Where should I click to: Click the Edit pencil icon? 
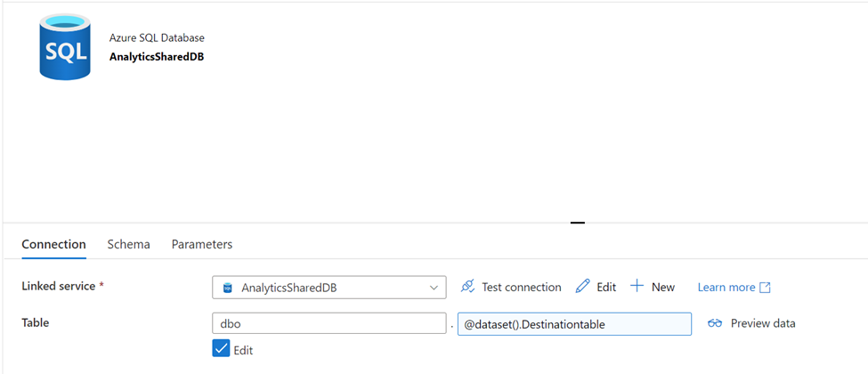tap(583, 287)
